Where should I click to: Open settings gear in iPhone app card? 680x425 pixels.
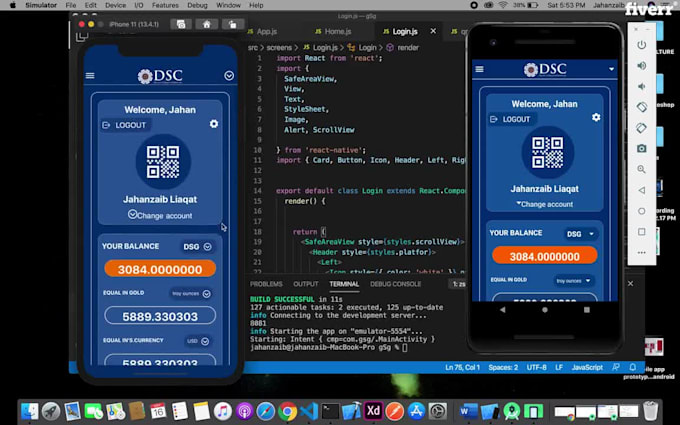click(x=214, y=124)
